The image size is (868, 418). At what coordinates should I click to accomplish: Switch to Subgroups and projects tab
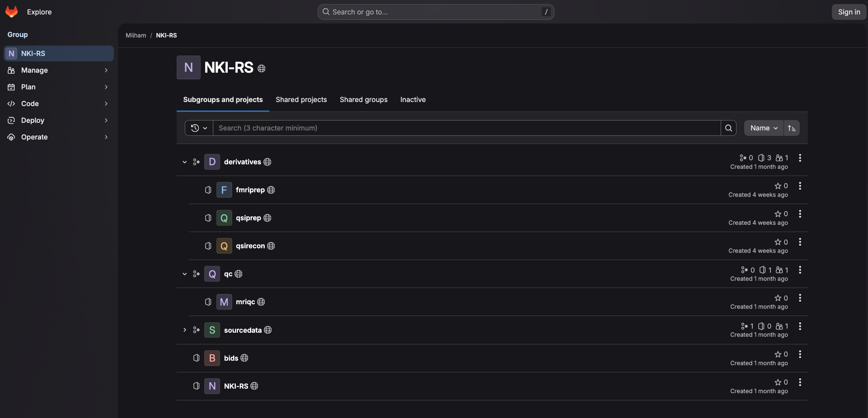tap(223, 100)
